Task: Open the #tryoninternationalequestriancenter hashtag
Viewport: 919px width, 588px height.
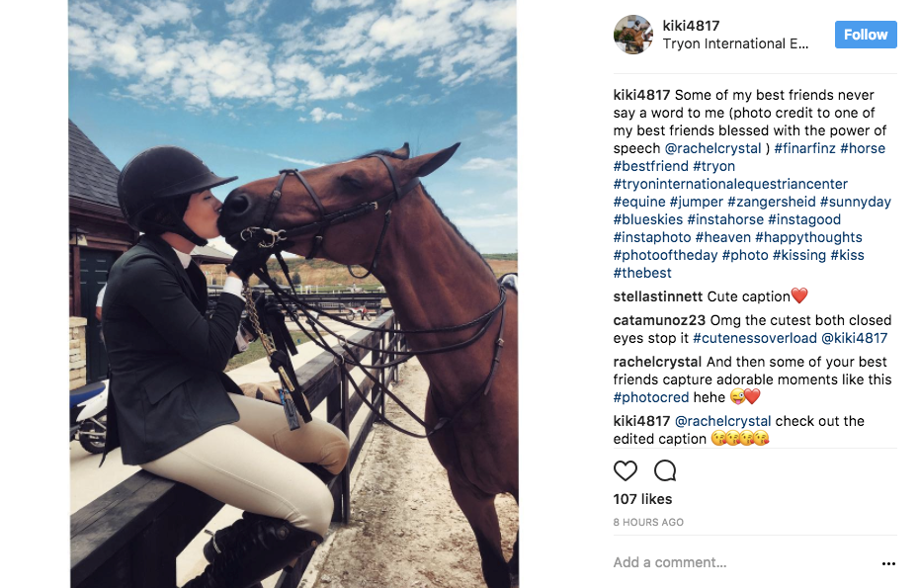Action: [730, 184]
